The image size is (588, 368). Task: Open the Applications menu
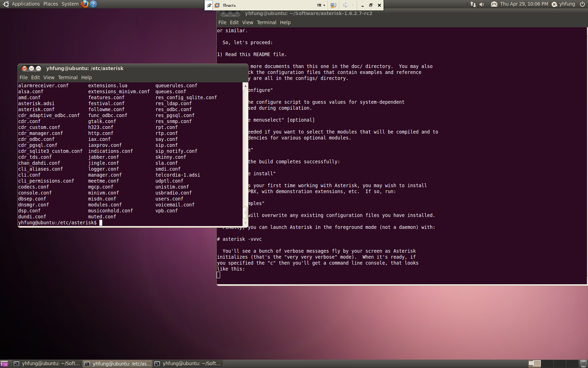click(26, 4)
